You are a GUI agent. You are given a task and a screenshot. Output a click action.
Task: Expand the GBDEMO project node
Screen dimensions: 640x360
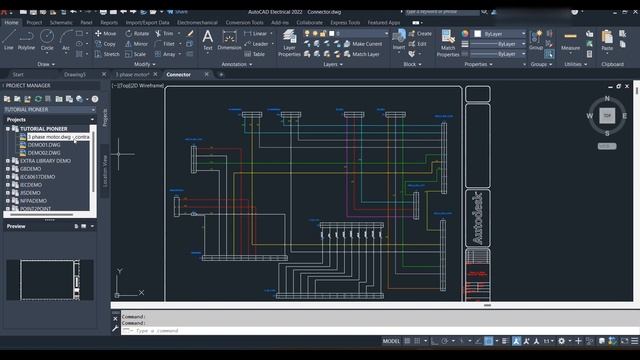click(8, 169)
